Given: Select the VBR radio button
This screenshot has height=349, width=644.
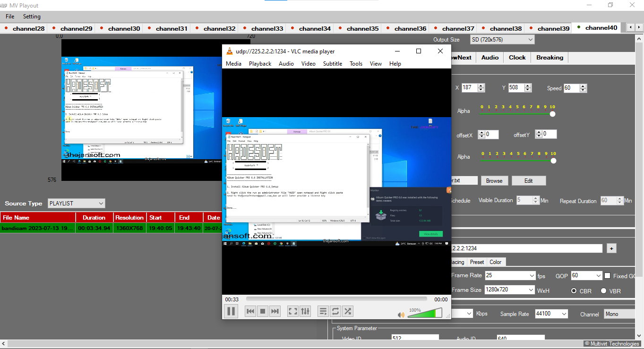Looking at the screenshot, I should 603,291.
